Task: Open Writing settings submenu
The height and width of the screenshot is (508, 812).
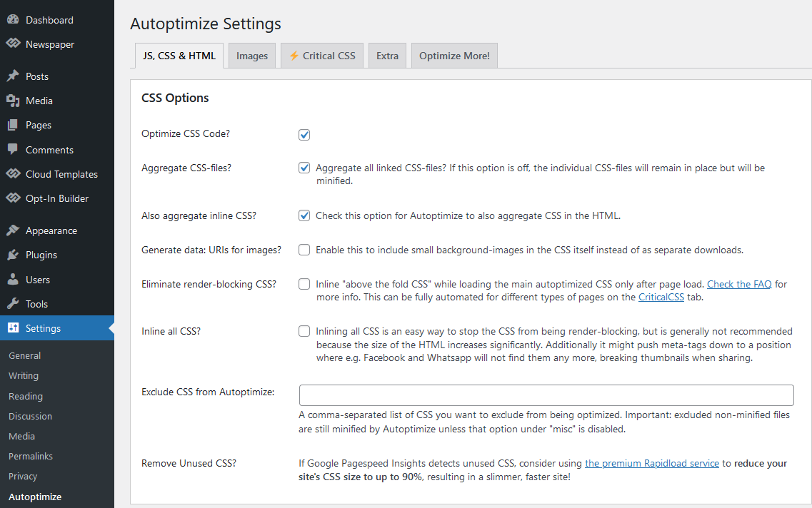Action: [24, 375]
